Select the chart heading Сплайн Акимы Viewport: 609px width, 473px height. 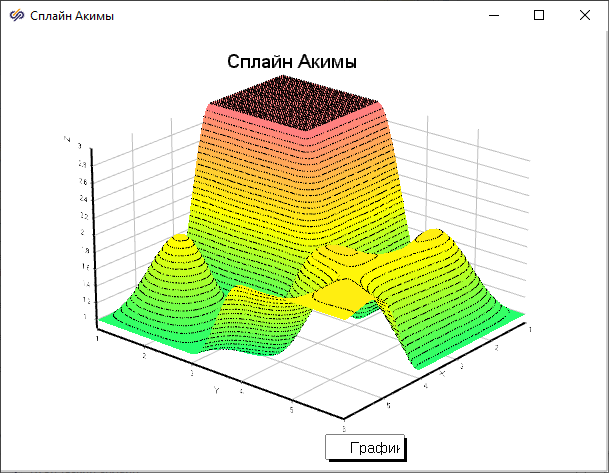(292, 62)
